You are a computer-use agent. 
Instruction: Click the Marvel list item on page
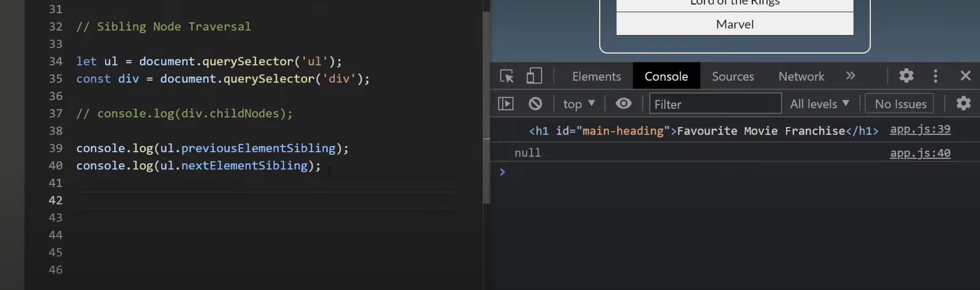click(735, 24)
